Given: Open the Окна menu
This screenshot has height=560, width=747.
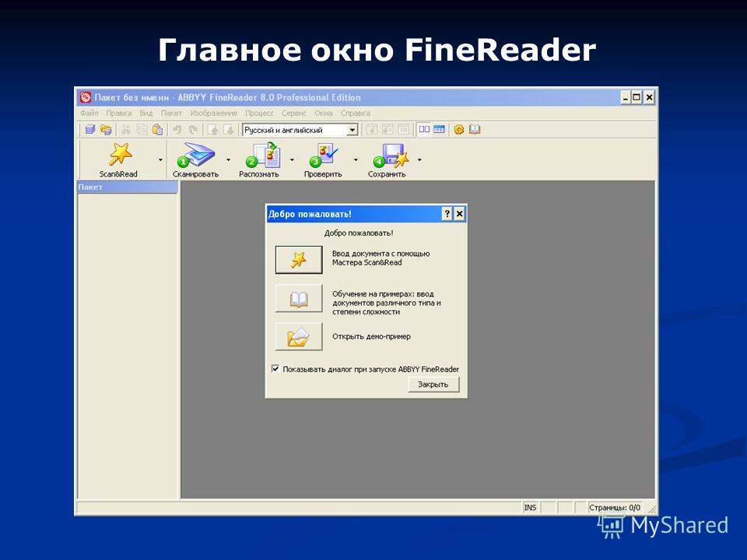Looking at the screenshot, I should pos(324,114).
